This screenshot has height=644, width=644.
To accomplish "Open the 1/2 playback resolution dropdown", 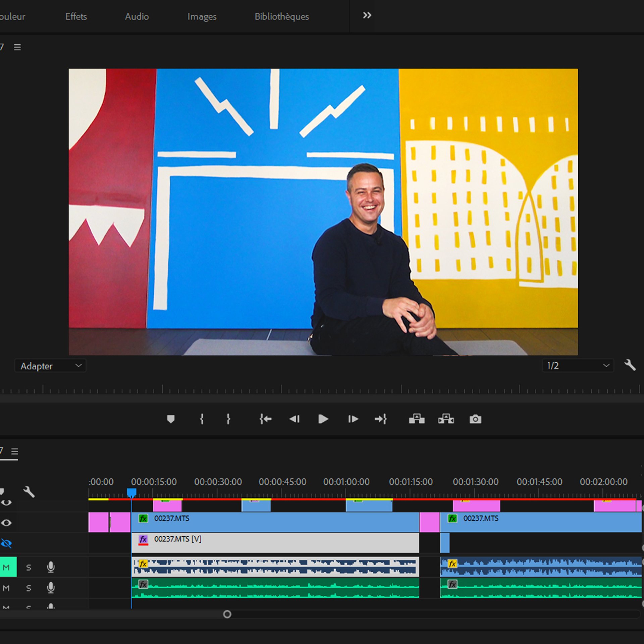I will 578,366.
